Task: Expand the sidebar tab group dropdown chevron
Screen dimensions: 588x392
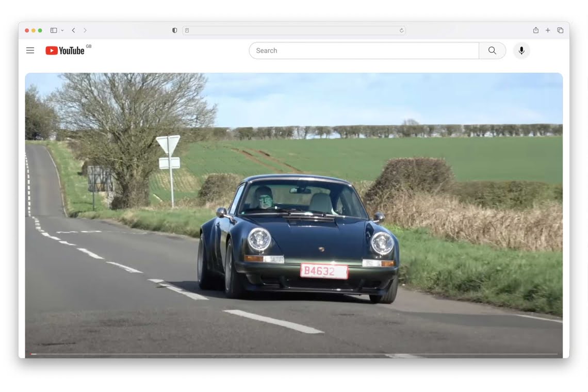Action: (62, 30)
